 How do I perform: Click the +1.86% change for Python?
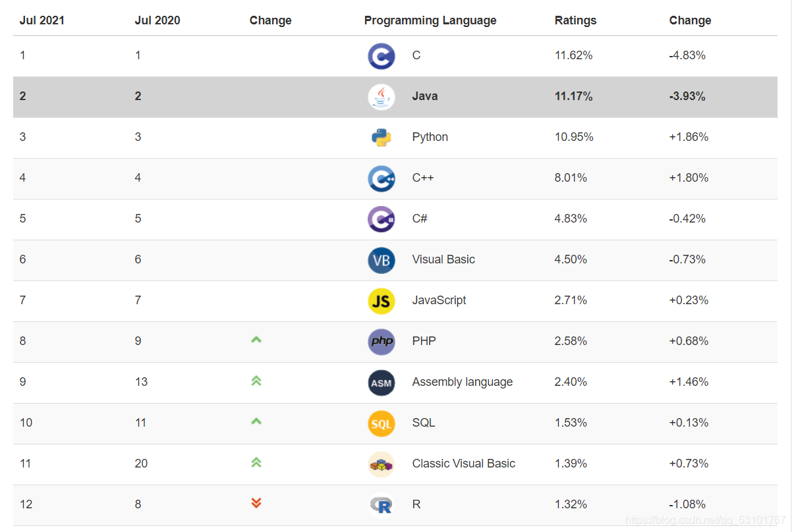point(689,137)
